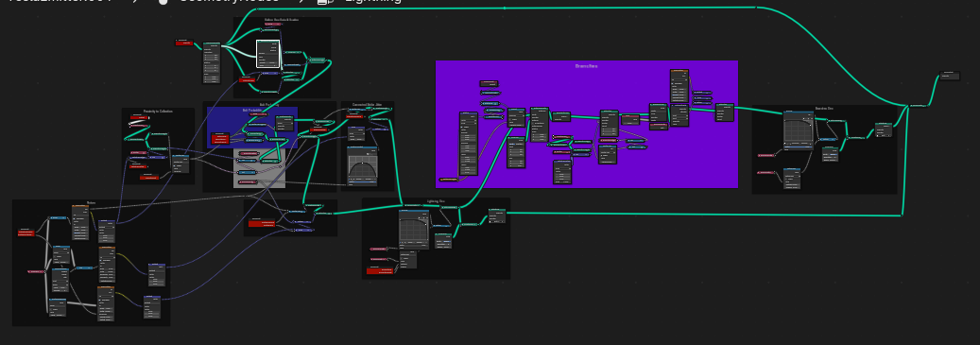This screenshot has height=345, width=980.
Task: Select the purple Branches frame title
Action: point(586,65)
